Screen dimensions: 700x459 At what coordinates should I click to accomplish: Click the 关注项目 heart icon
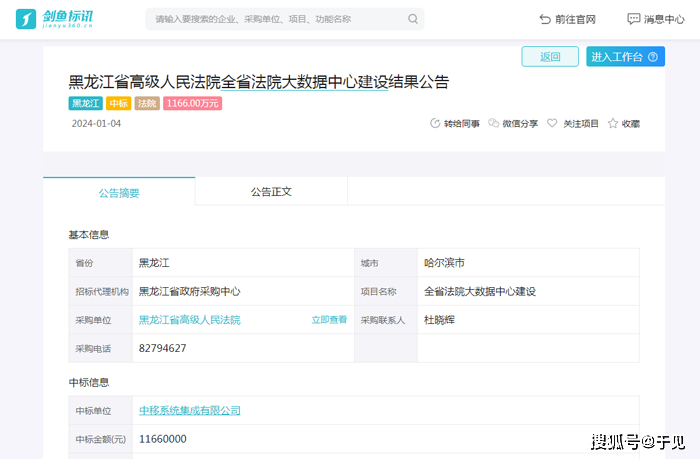tap(552, 123)
